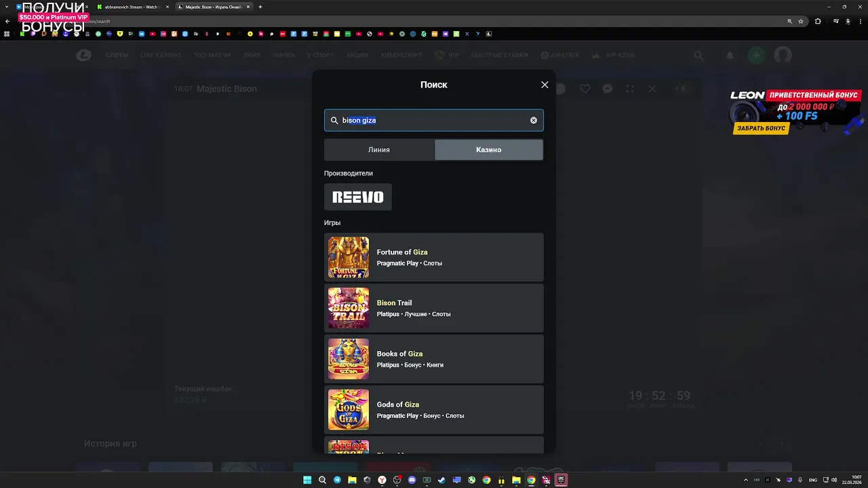Collapse the side panel chevron icon

(x=682, y=89)
